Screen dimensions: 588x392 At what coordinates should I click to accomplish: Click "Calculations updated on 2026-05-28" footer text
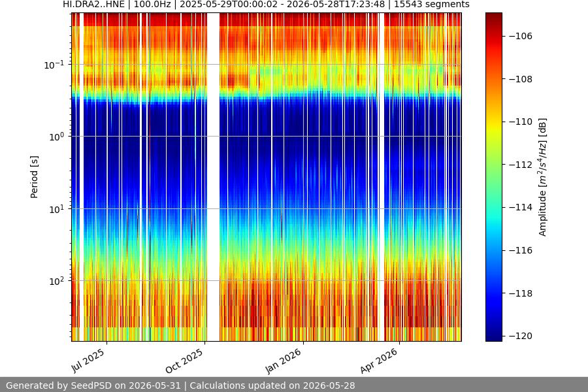272,385
